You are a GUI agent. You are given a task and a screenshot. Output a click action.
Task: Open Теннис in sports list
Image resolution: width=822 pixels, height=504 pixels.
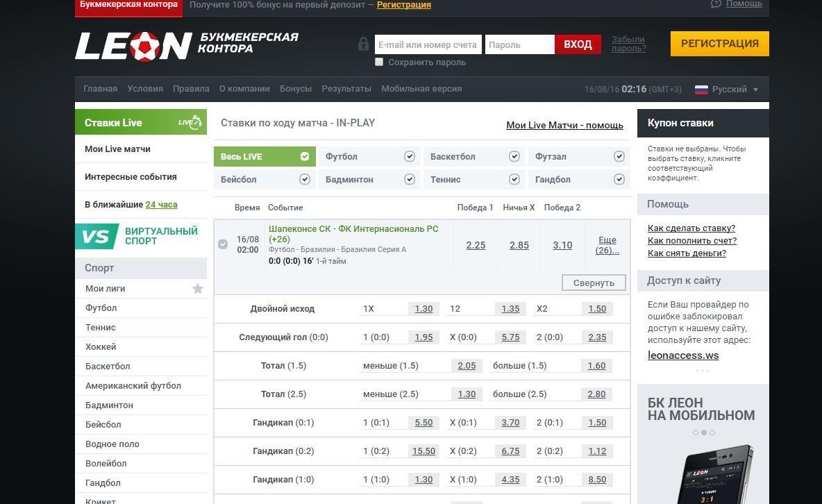click(101, 327)
